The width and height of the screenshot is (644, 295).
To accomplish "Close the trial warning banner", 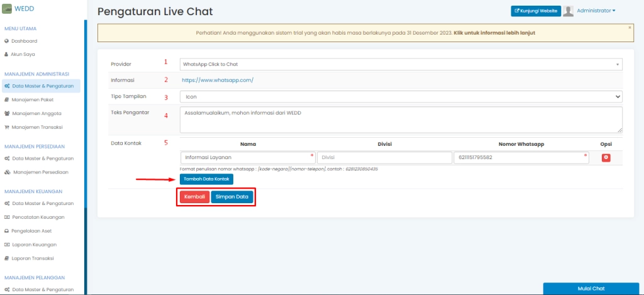I will pyautogui.click(x=630, y=28).
